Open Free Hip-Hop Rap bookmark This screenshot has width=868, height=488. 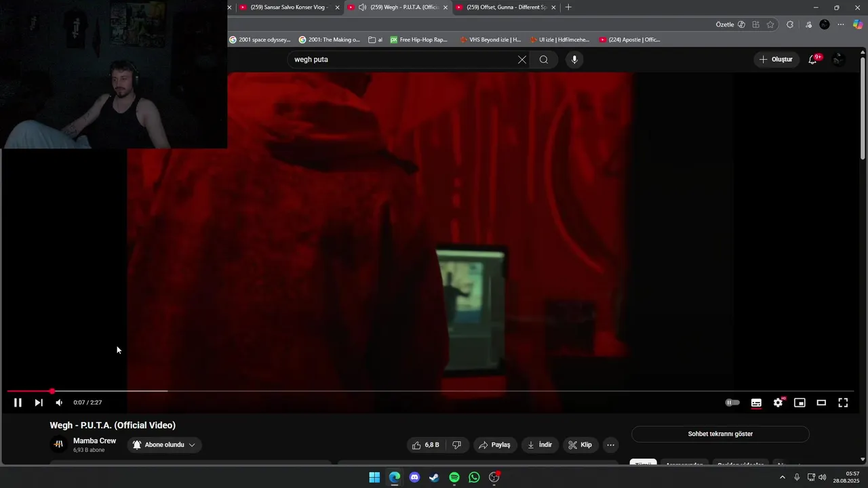coord(419,40)
